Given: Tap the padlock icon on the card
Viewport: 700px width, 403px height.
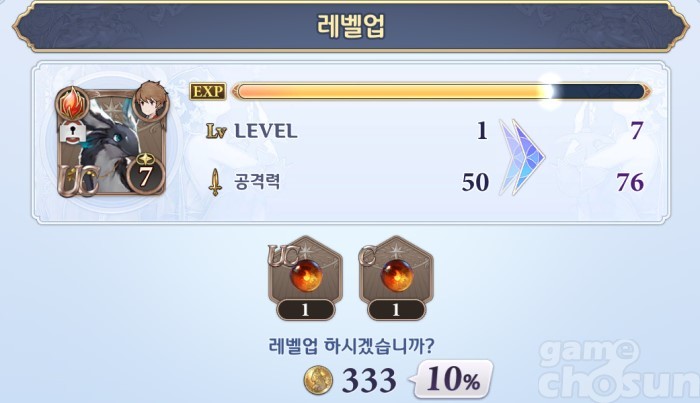Looking at the screenshot, I should click(73, 133).
